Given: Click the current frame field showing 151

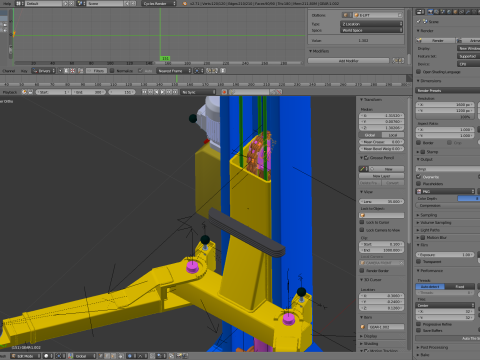Looking at the screenshot, I should click(x=122, y=92).
